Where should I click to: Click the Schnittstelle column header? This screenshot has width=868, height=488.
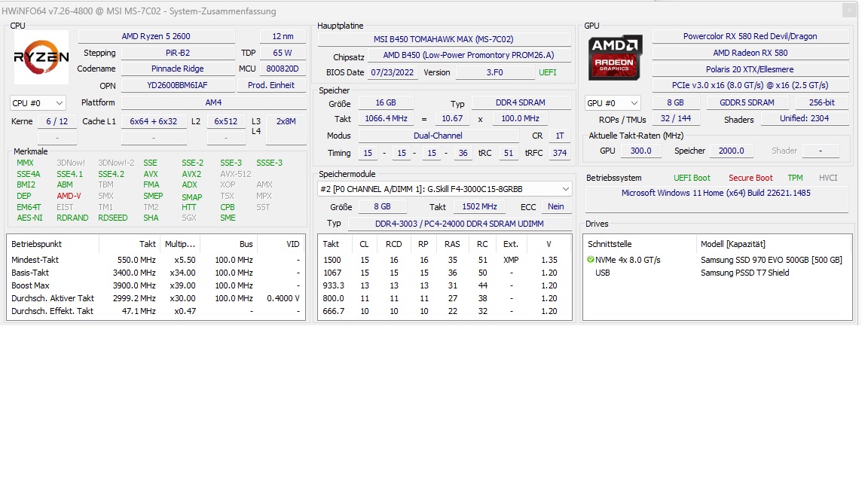click(640, 244)
